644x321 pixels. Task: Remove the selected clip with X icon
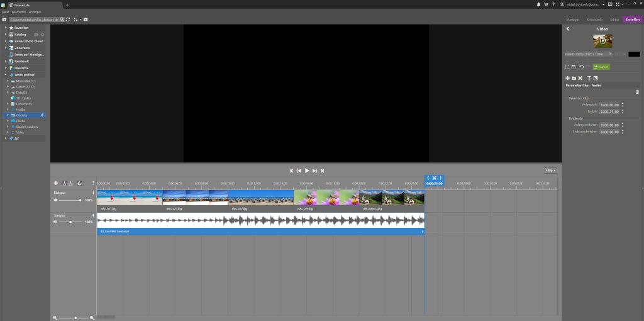(580, 78)
